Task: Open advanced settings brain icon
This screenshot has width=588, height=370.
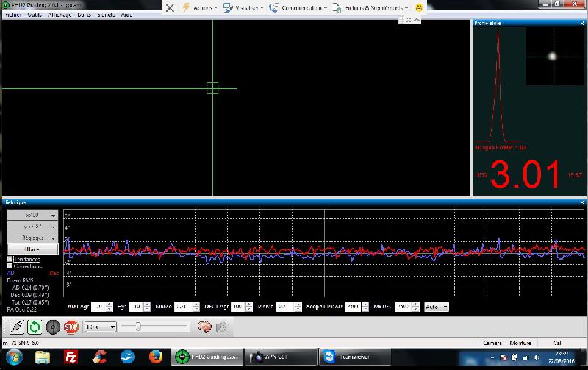Action: 204,327
